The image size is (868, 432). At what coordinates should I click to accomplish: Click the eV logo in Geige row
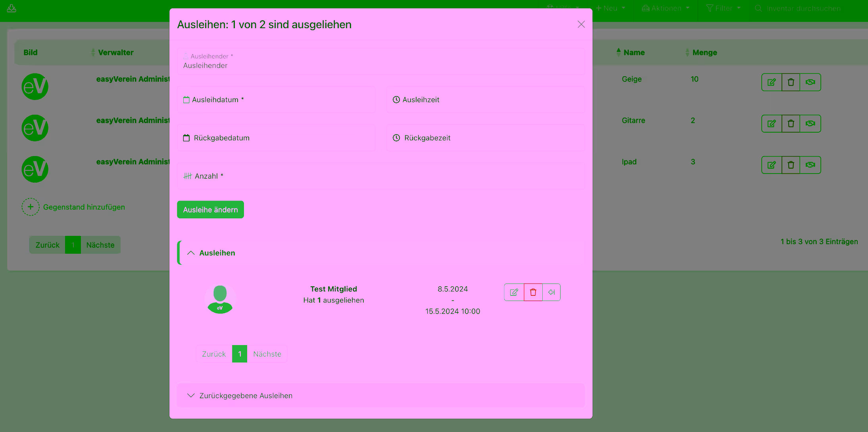(x=35, y=87)
